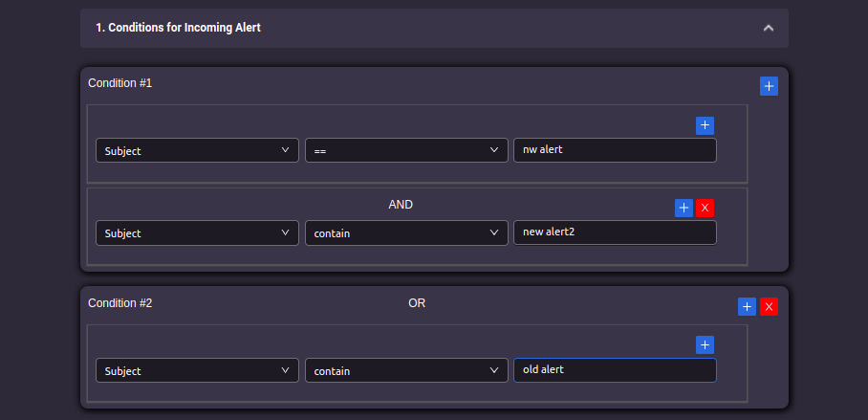Click the 'nw alert' value field

[615, 150]
